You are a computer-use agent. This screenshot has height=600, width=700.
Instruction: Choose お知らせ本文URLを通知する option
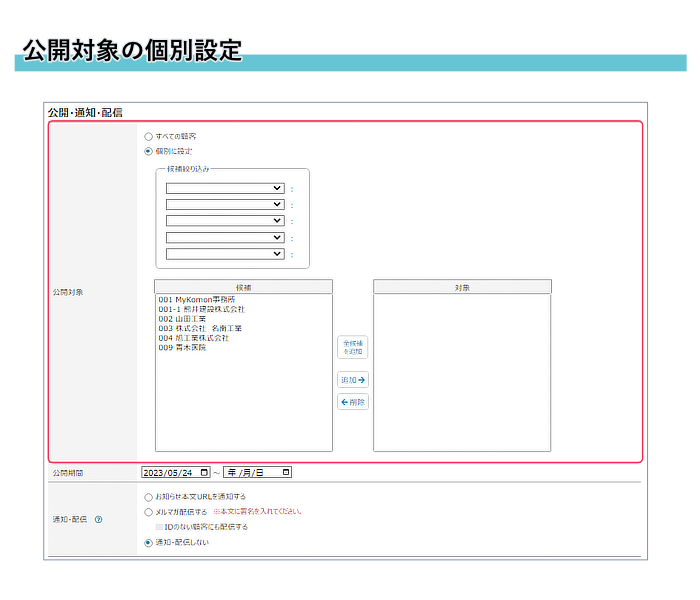(x=149, y=496)
